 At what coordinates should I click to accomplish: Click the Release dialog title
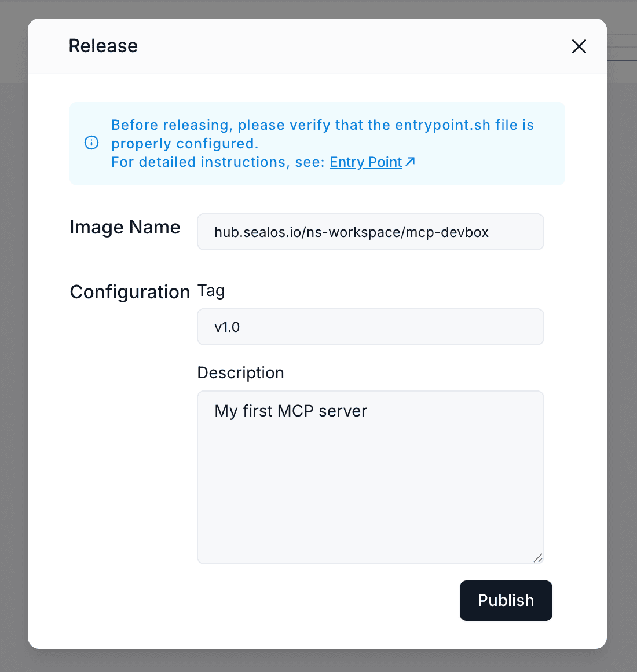103,46
